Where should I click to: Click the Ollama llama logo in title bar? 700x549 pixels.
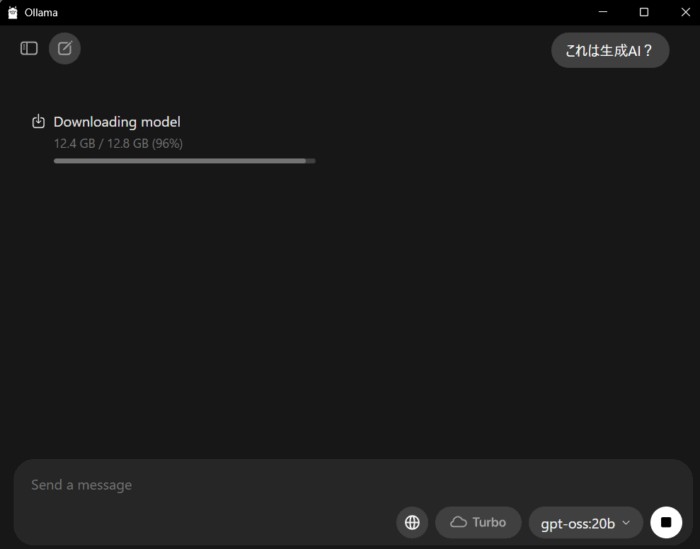click(13, 12)
